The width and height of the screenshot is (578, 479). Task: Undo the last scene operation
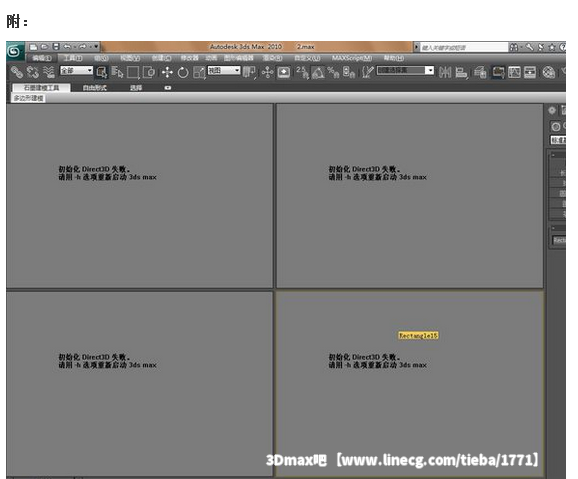point(67,47)
